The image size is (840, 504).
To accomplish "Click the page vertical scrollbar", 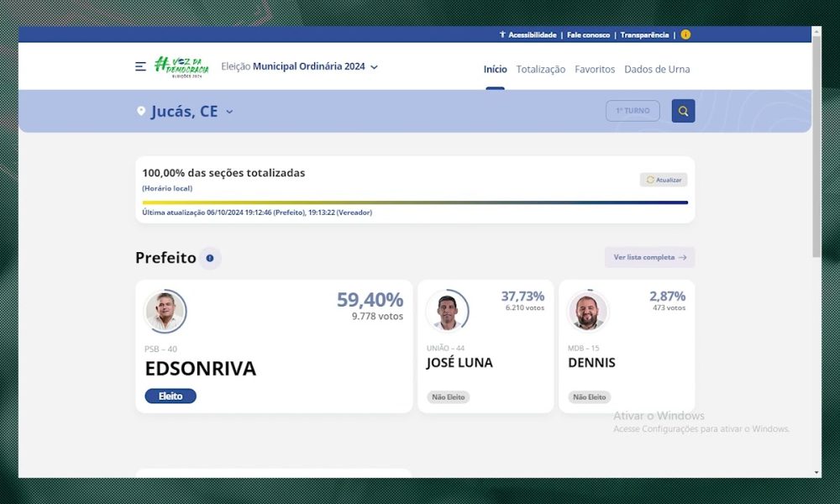I will pos(816,143).
